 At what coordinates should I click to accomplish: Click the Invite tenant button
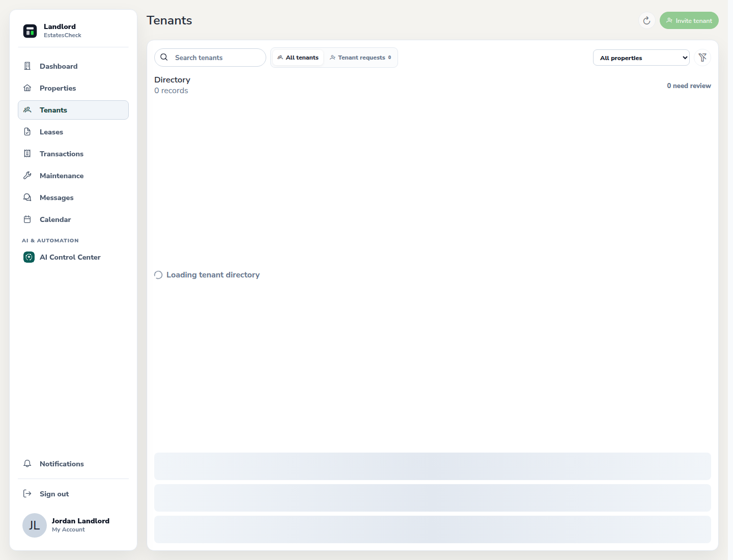689,20
